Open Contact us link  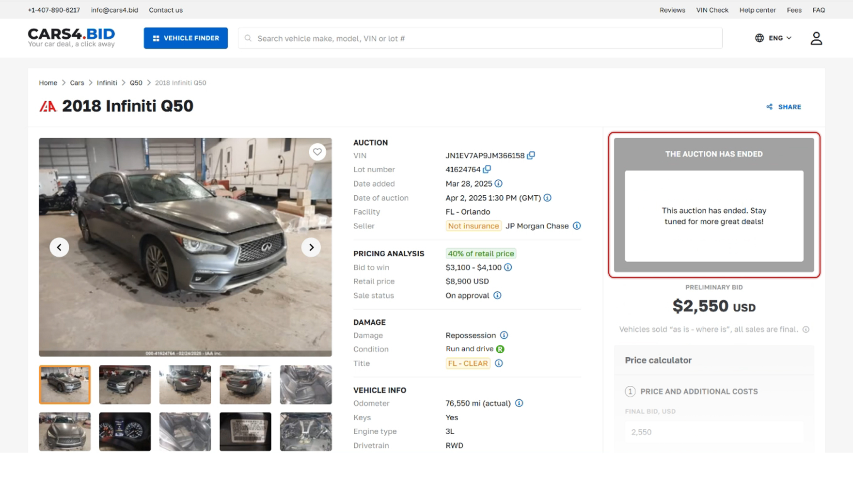pyautogui.click(x=166, y=10)
